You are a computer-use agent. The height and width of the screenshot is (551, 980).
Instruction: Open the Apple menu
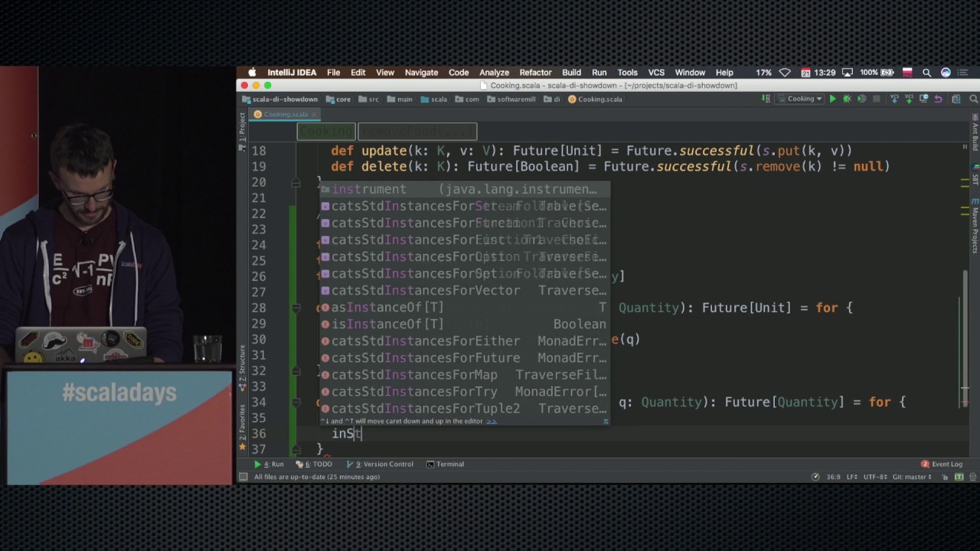(252, 73)
